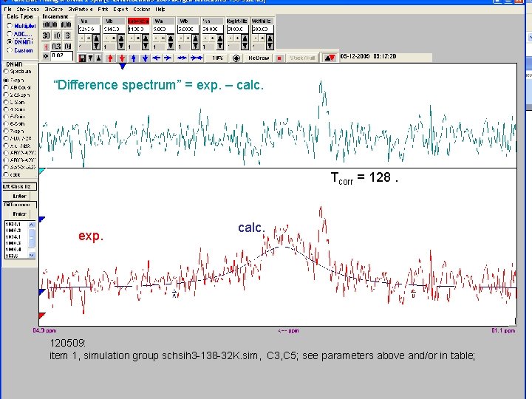Set increment to 1000
This screenshot has height=399, width=532.
[x=50, y=24]
